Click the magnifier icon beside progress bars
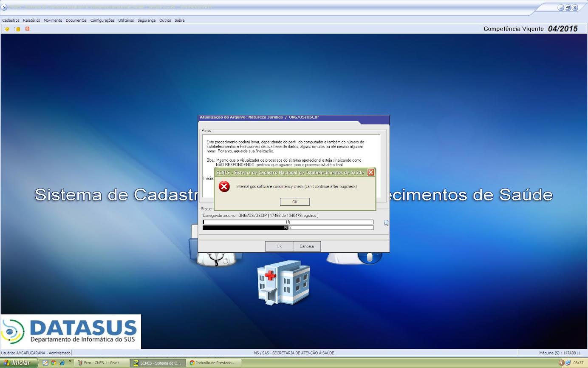The height and width of the screenshot is (368, 588). pyautogui.click(x=386, y=223)
